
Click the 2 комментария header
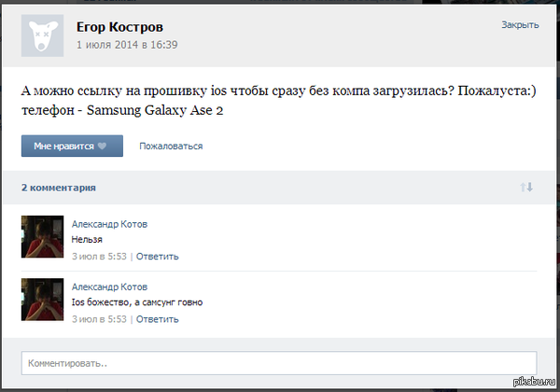coord(58,188)
